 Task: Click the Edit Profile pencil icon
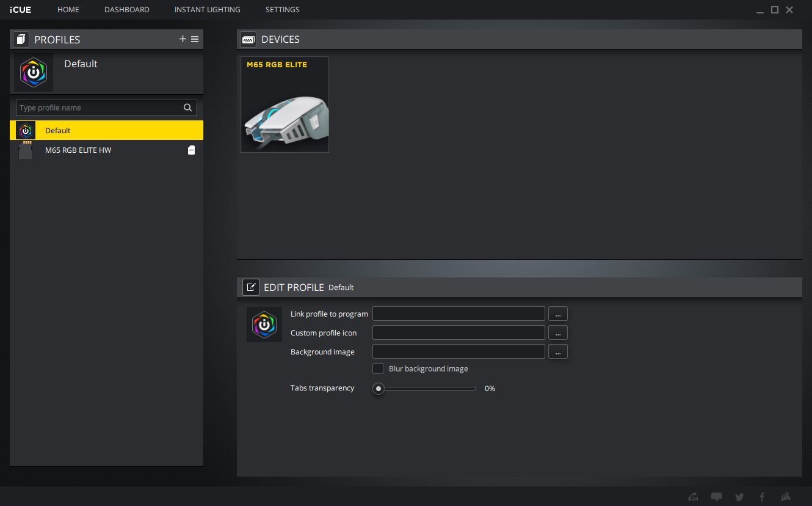coord(251,287)
